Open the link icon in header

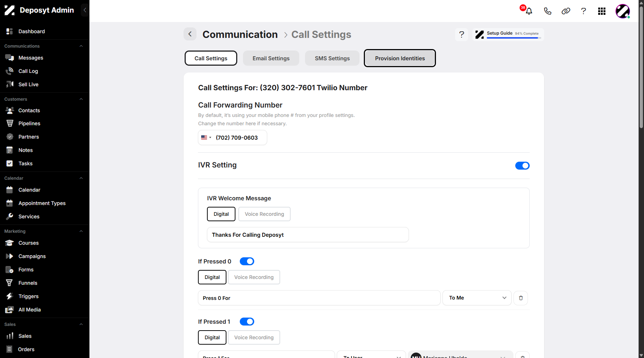click(566, 11)
